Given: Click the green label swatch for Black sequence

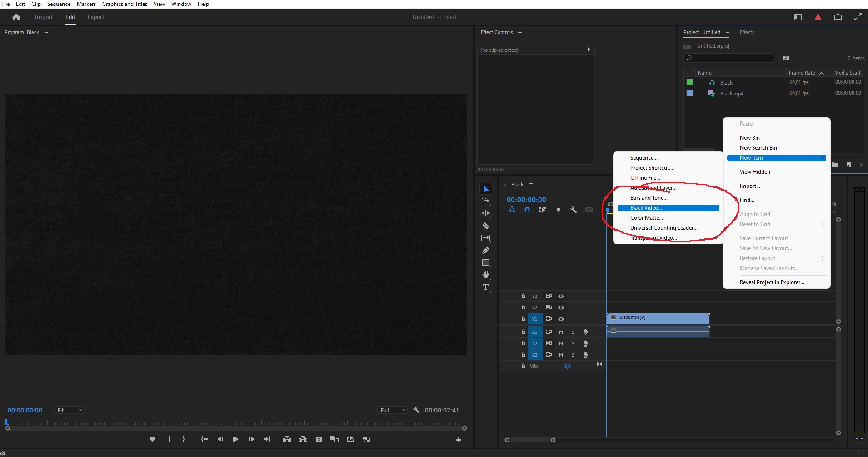Looking at the screenshot, I should pos(689,82).
